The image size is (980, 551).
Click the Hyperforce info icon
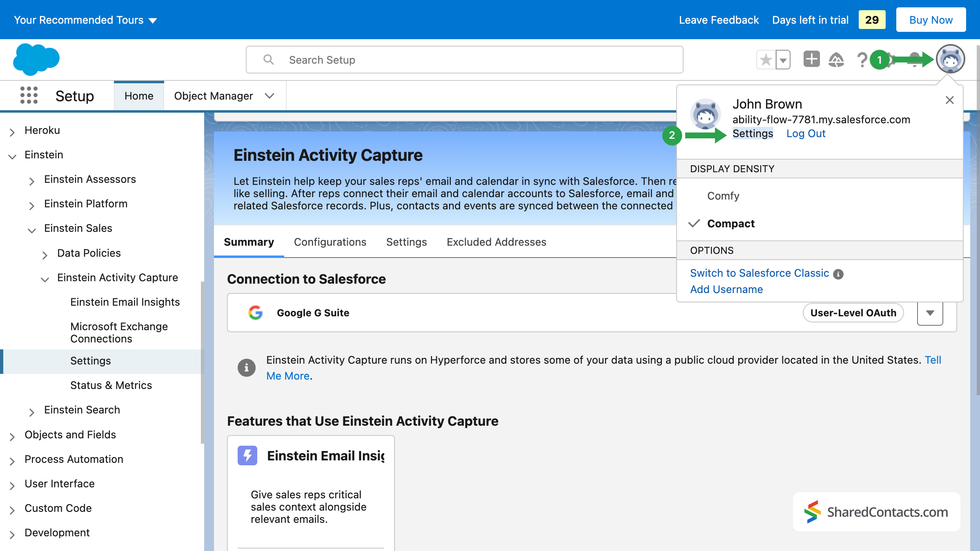tap(246, 368)
